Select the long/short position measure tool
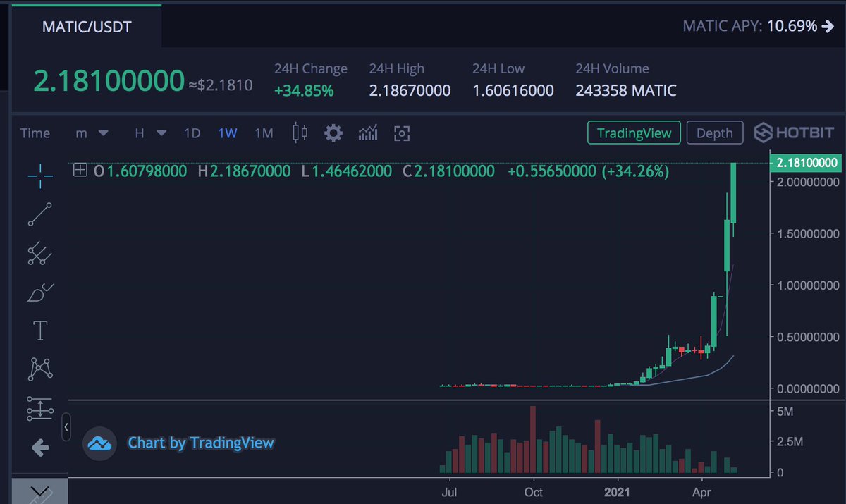This screenshot has height=504, width=846. tap(40, 407)
